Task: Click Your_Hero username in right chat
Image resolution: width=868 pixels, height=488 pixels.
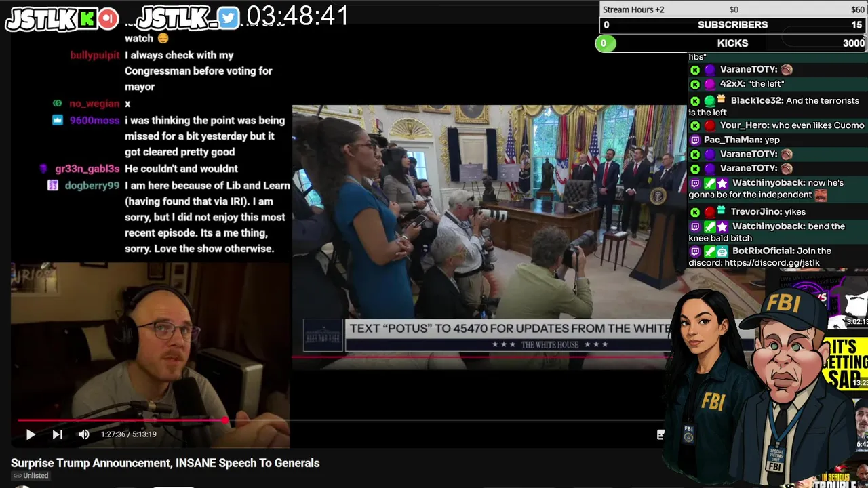Action: pyautogui.click(x=745, y=125)
